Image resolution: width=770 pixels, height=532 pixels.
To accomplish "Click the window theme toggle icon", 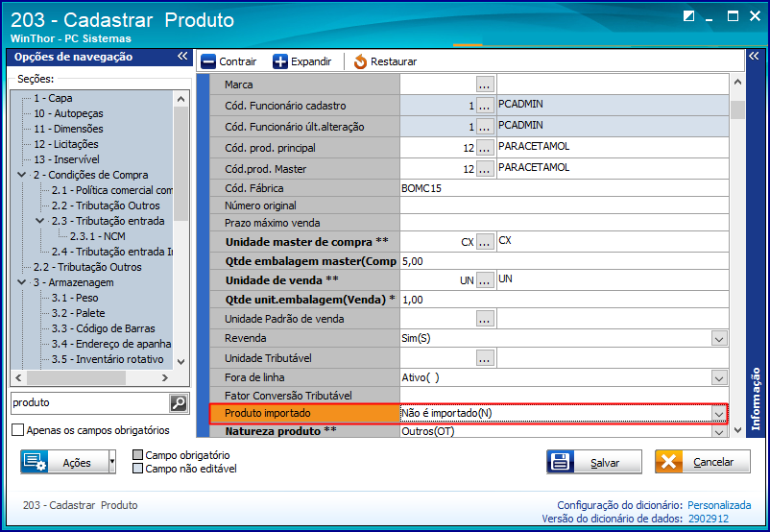I will (689, 16).
